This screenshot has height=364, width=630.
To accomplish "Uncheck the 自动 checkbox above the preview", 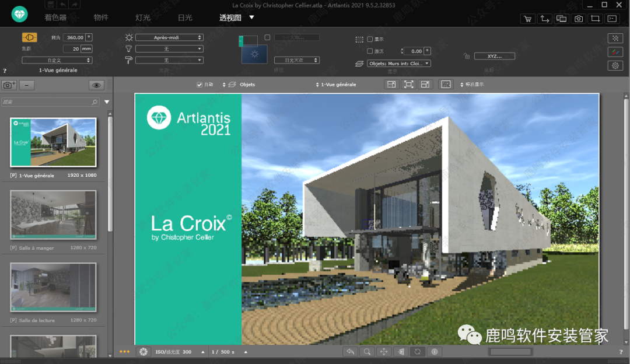I will pos(199,85).
